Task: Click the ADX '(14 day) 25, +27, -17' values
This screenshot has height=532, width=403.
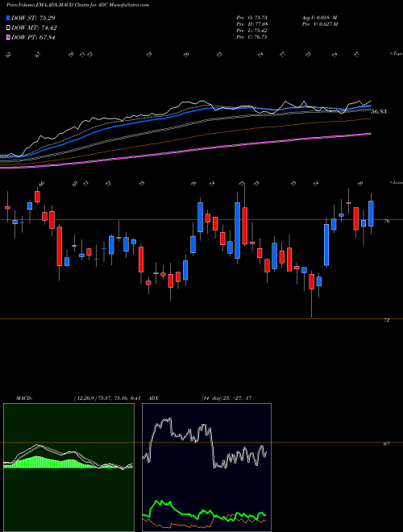Action: pos(226,398)
